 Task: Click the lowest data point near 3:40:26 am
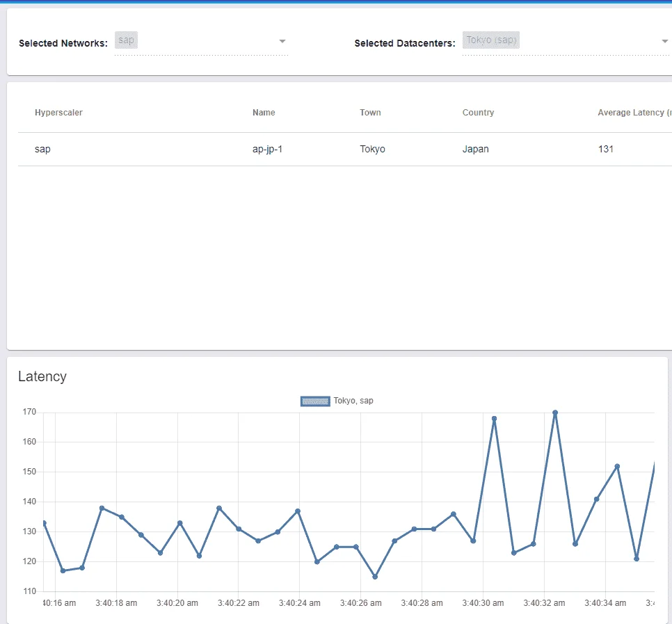pyautogui.click(x=375, y=577)
